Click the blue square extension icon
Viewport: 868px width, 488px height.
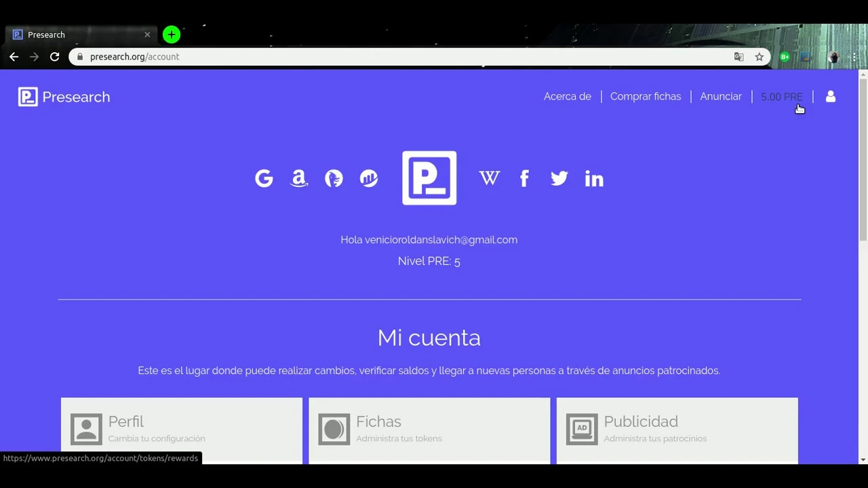coord(805,57)
